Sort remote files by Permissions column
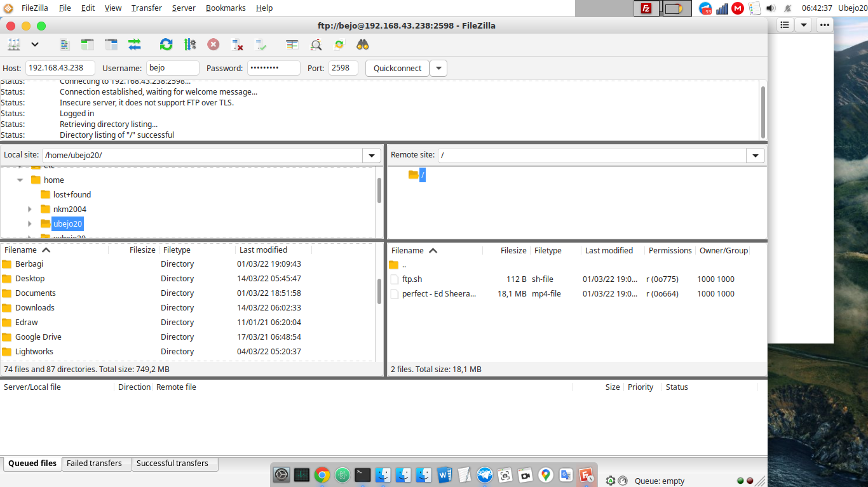The height and width of the screenshot is (487, 868). [670, 251]
